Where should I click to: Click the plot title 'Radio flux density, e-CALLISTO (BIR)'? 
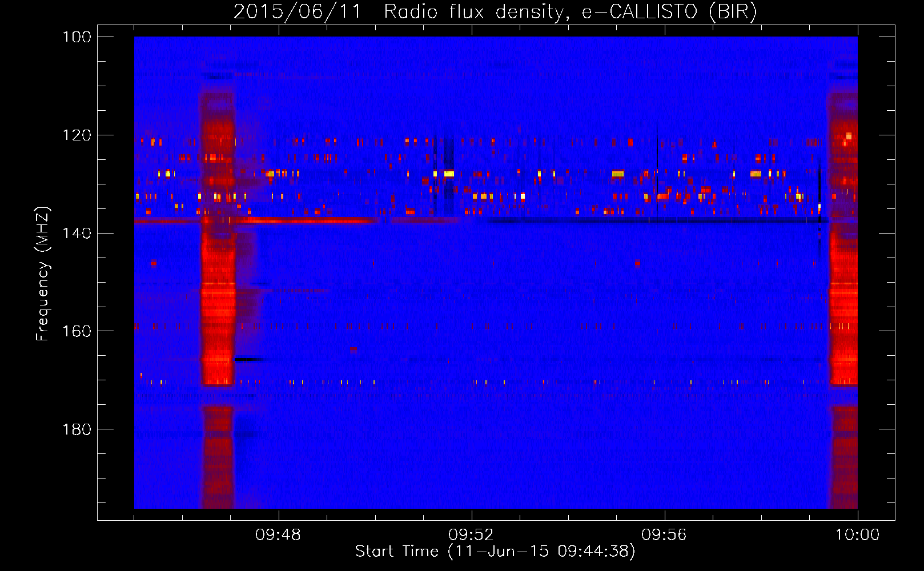(x=571, y=11)
